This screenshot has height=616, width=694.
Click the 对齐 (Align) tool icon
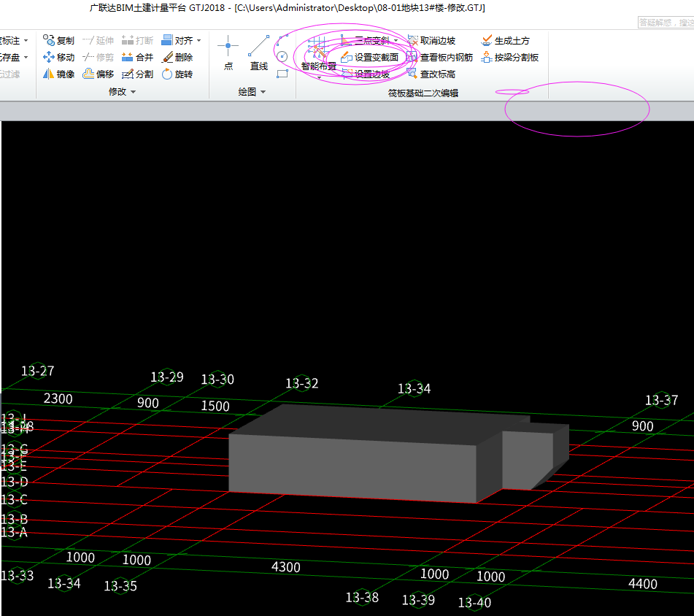[x=167, y=40]
